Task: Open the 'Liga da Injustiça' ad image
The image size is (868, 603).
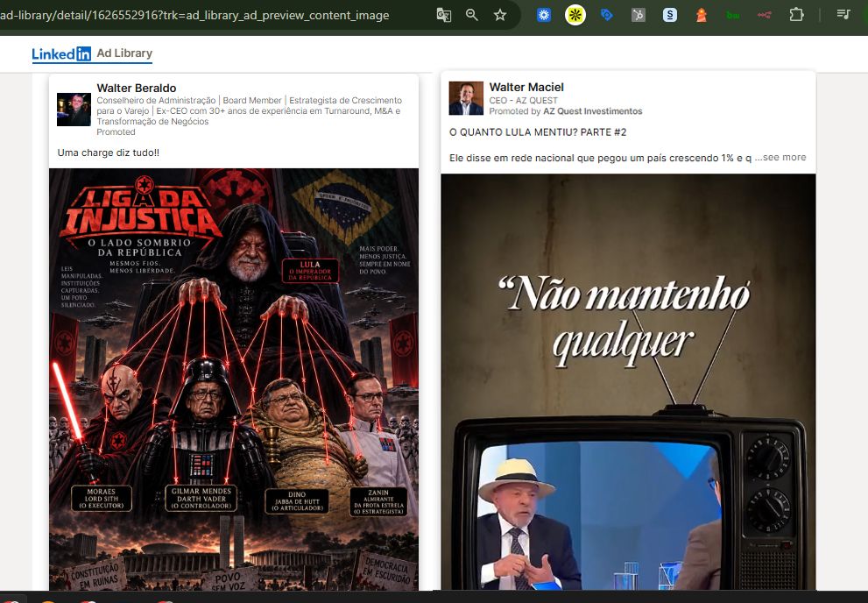Action: pyautogui.click(x=234, y=380)
